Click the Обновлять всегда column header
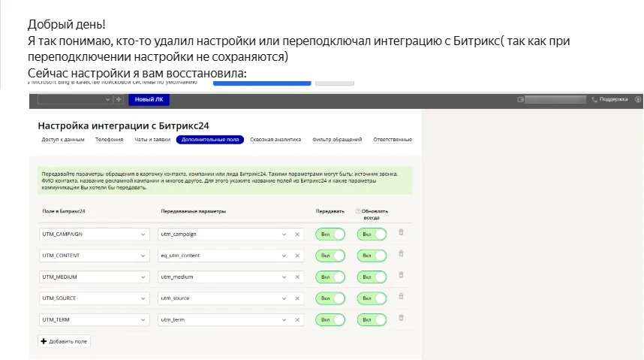The height and width of the screenshot is (360, 644). coord(375,214)
